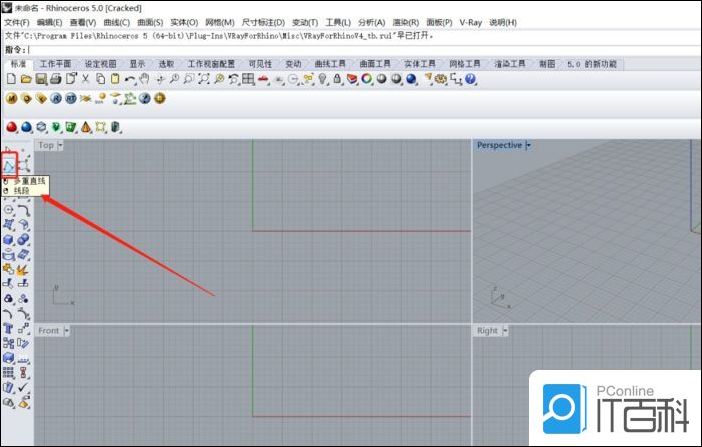This screenshot has width=702, height=447.
Task: Open the 说明(H) help menu
Action: click(503, 22)
